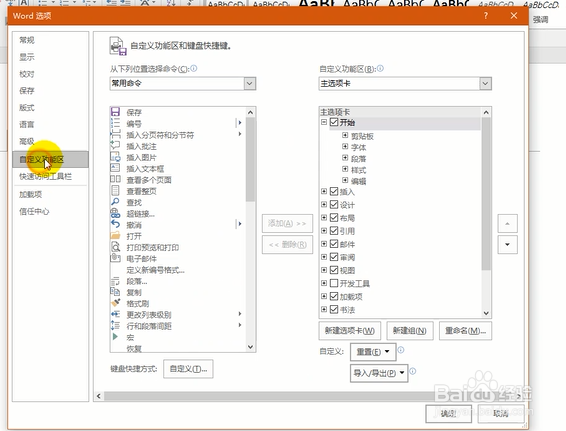
Task: Open the 重置(E) dropdown button
Action: (x=373, y=352)
